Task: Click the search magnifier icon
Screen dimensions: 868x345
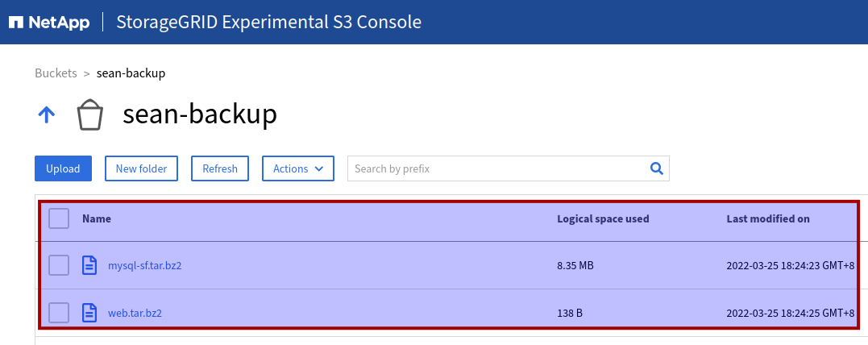Action: [657, 168]
